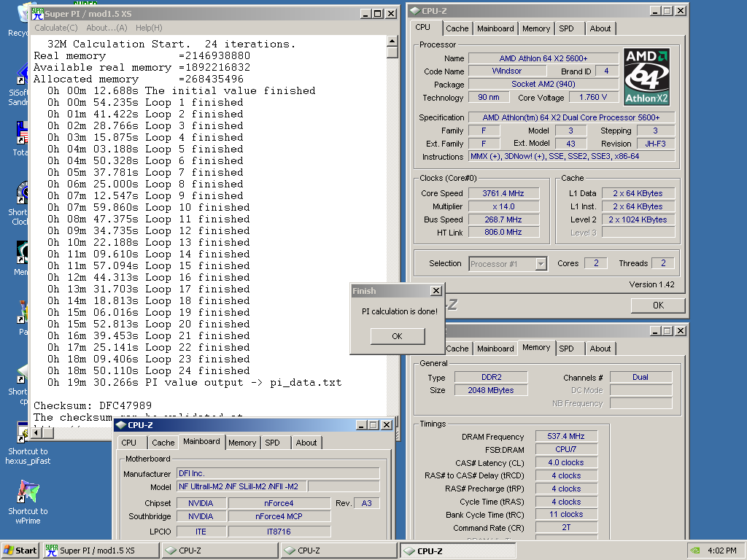Click the NVIDIA system tray icon
The width and height of the screenshot is (747, 560).
pyautogui.click(x=695, y=551)
